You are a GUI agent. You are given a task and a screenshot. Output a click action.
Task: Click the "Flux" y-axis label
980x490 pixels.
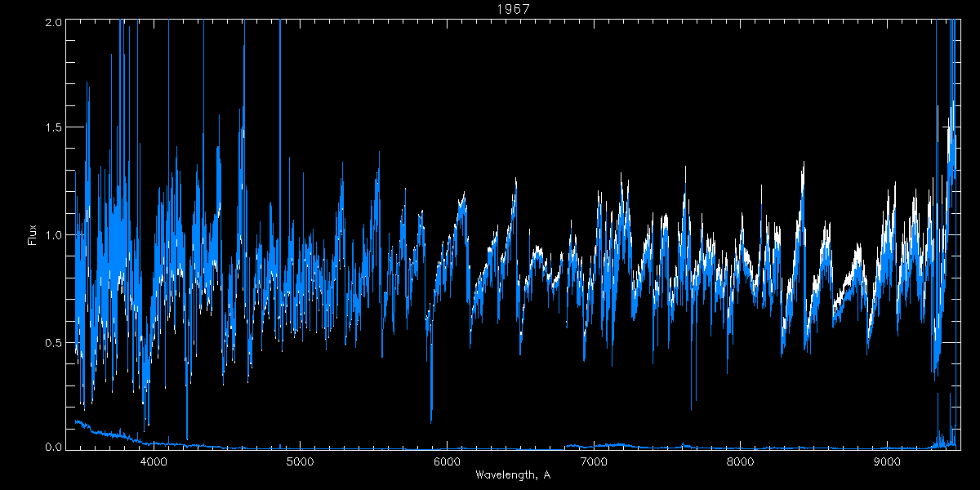[x=33, y=235]
